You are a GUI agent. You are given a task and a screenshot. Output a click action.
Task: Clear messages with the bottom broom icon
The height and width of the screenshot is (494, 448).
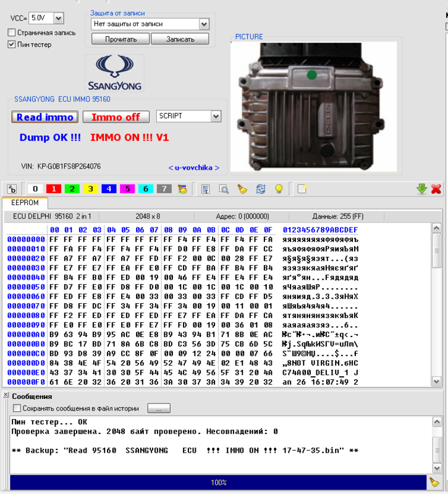435,482
